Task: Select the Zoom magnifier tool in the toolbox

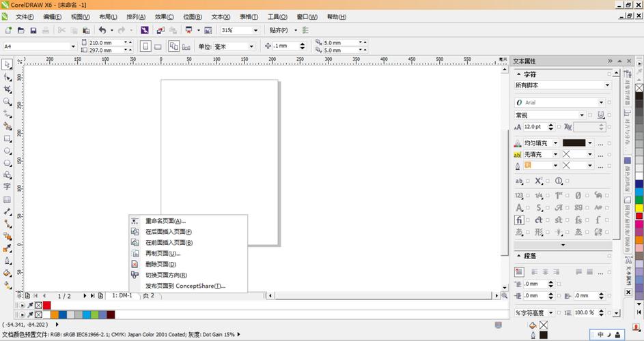Action: click(x=7, y=102)
